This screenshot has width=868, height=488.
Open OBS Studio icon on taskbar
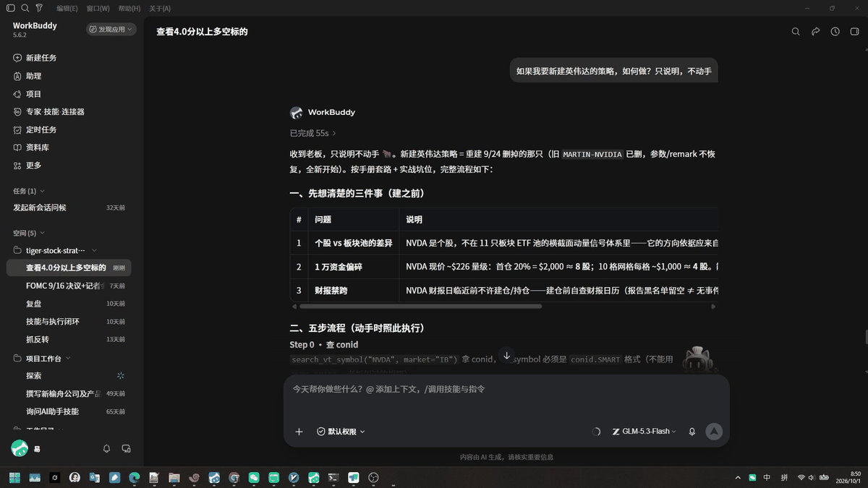click(373, 478)
